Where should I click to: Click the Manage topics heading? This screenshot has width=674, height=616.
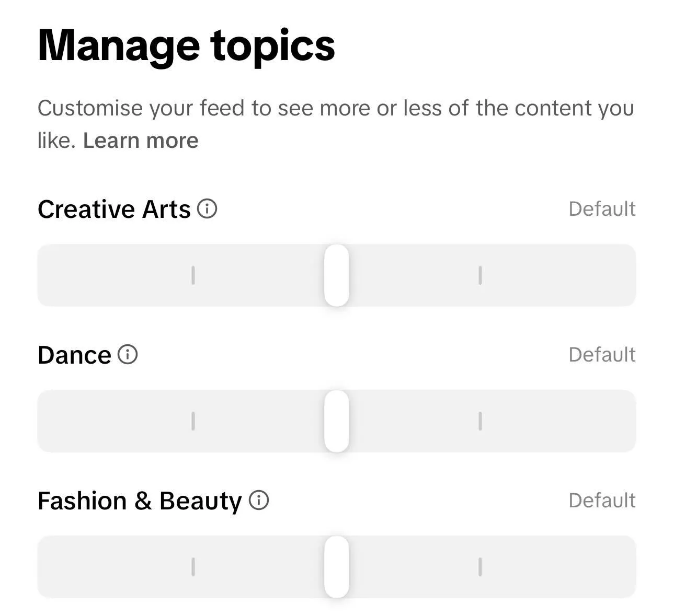[186, 45]
